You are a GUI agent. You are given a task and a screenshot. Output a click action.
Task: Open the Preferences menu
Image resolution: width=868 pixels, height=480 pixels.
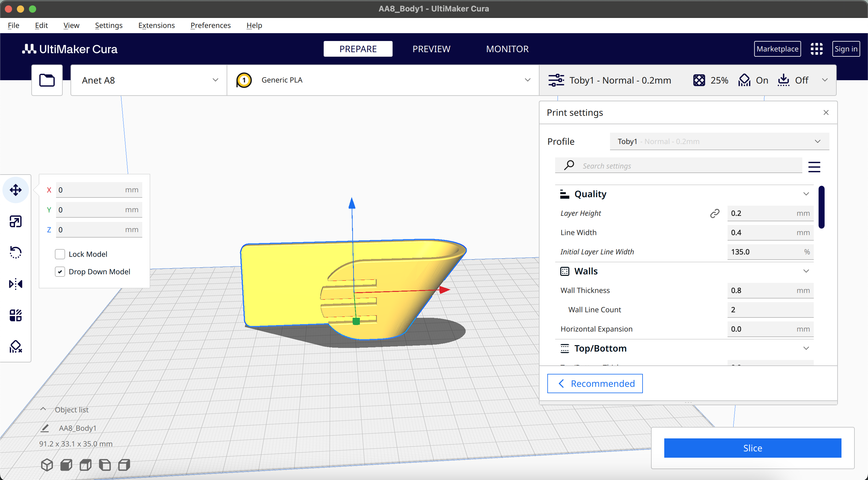tap(211, 25)
